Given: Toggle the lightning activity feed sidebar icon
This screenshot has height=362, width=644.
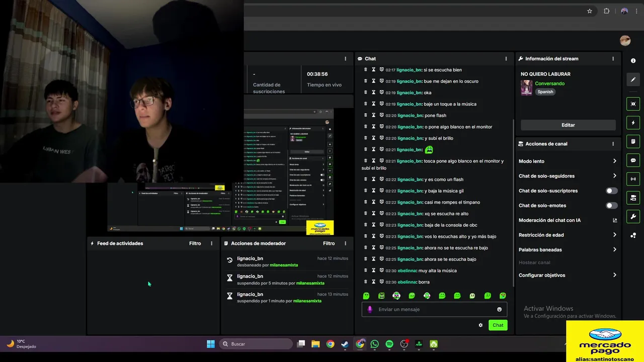Looking at the screenshot, I should (633, 123).
